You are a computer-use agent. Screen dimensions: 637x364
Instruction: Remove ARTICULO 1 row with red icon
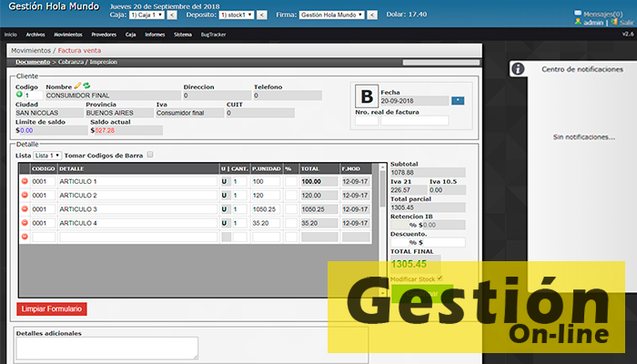25,182
